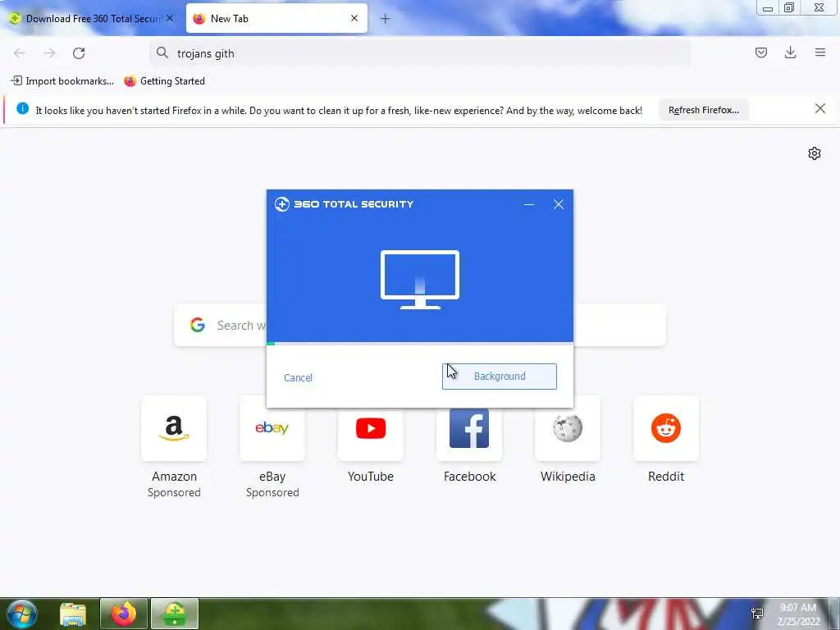Open Windows Explorer from taskbar
The height and width of the screenshot is (630, 840).
[x=73, y=614]
